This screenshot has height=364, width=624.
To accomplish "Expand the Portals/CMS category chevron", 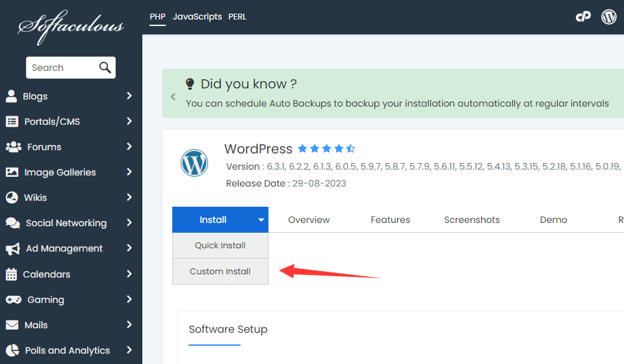I will (x=129, y=122).
